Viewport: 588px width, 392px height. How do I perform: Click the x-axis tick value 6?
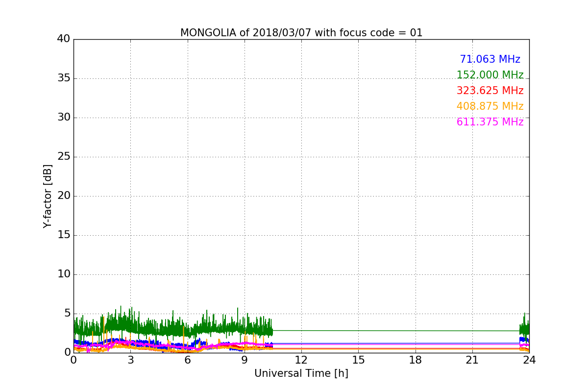click(188, 360)
